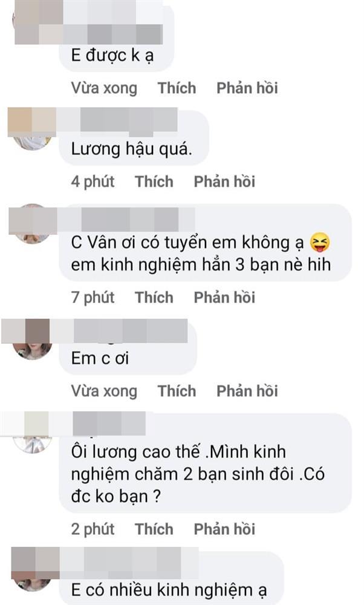Like the 'Ôi lương cao thế' comment

point(154,529)
